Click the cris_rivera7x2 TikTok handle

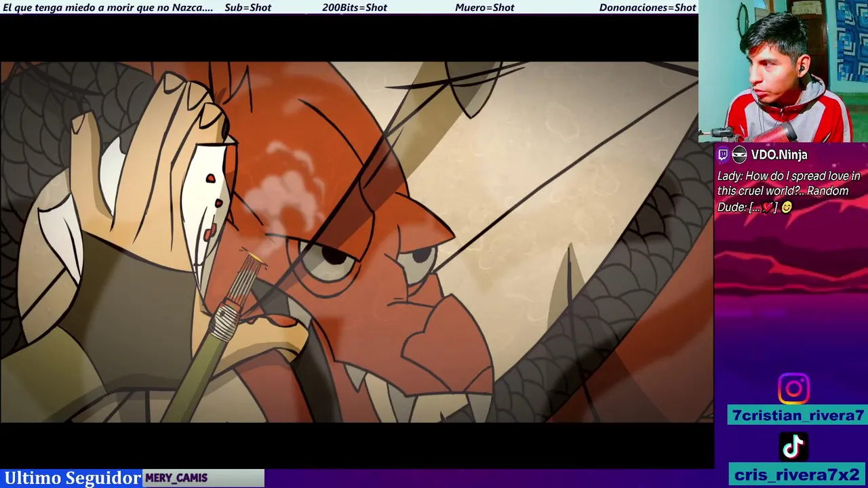(797, 474)
